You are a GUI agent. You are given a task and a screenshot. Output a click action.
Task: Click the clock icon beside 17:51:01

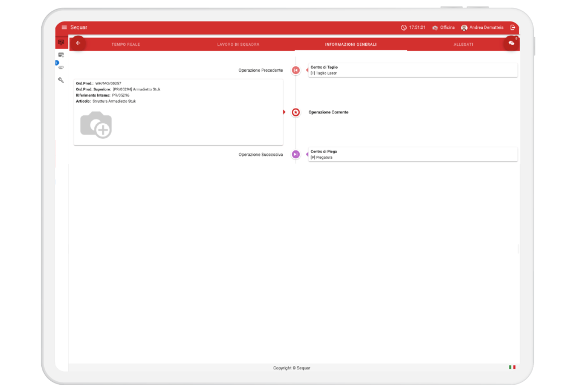tap(404, 28)
